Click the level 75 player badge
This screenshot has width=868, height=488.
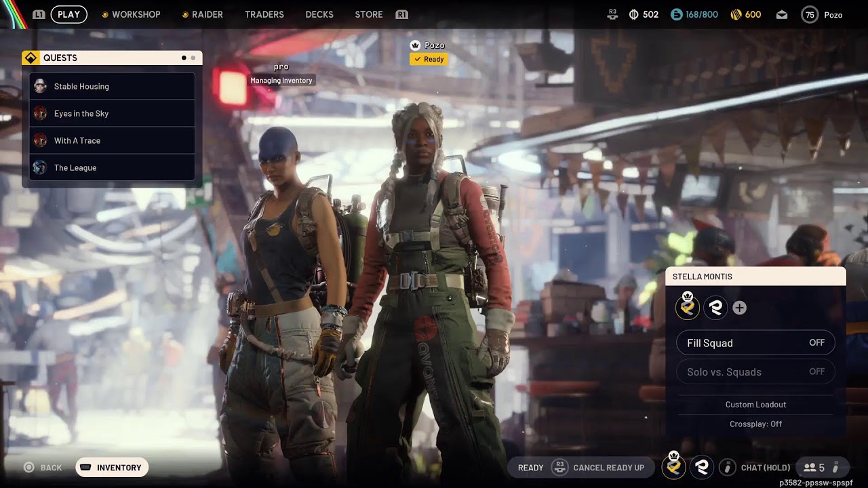coord(810,14)
